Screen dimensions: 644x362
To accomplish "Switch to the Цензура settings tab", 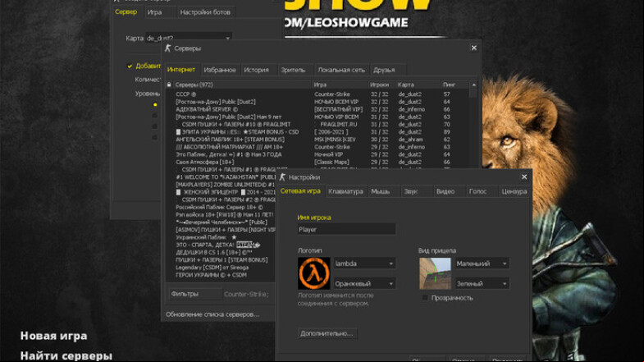I will tap(514, 191).
